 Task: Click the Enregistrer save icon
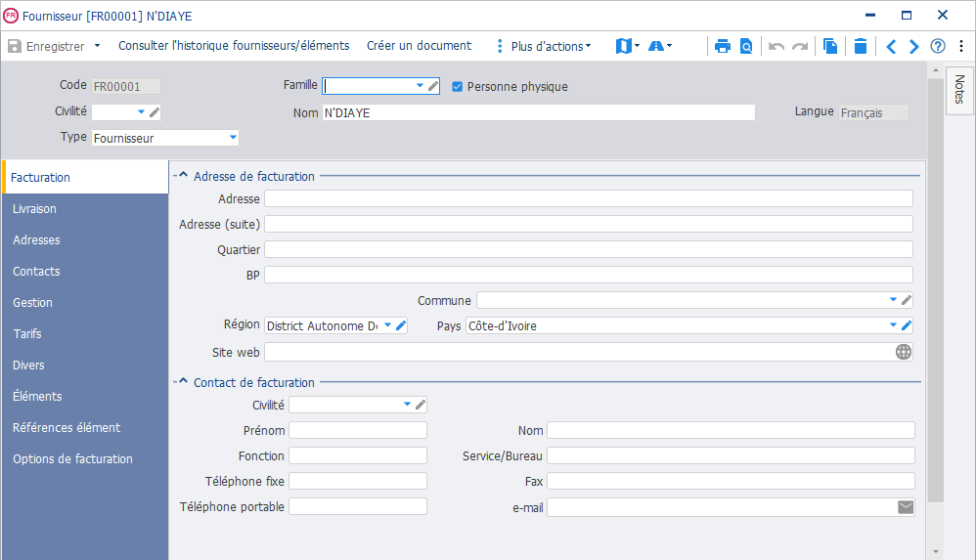click(x=15, y=46)
